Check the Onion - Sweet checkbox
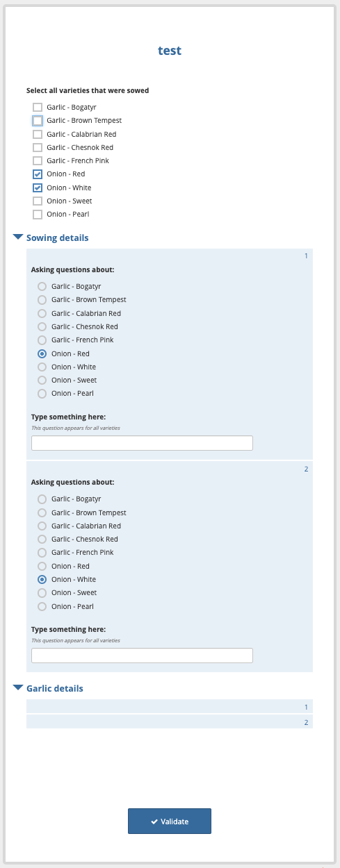Viewport: 340px width, 868px height. coord(38,201)
